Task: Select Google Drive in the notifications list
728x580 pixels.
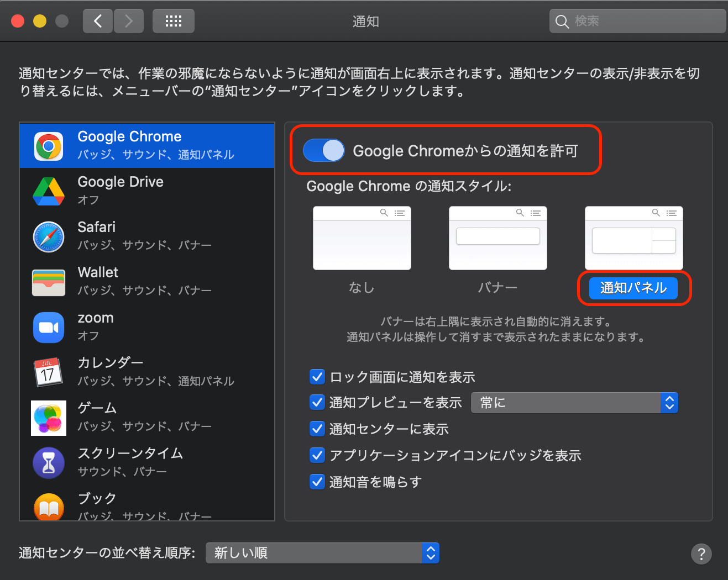Action: click(x=48, y=191)
